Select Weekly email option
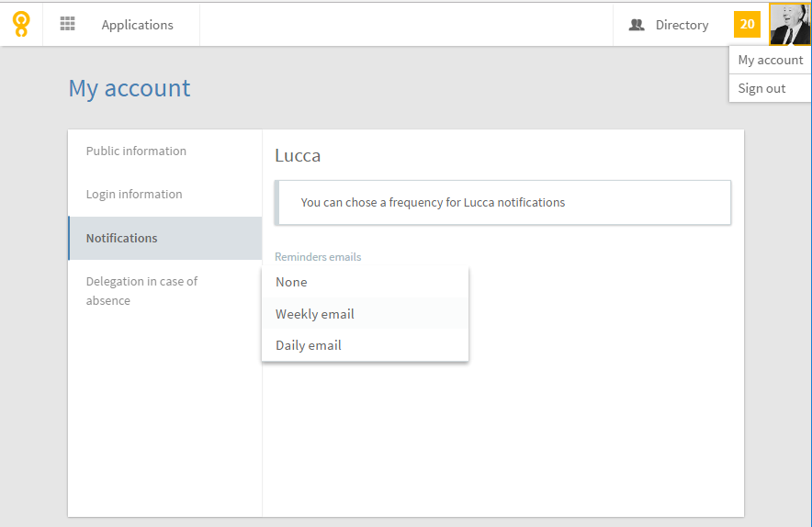The height and width of the screenshot is (527, 812). (365, 314)
